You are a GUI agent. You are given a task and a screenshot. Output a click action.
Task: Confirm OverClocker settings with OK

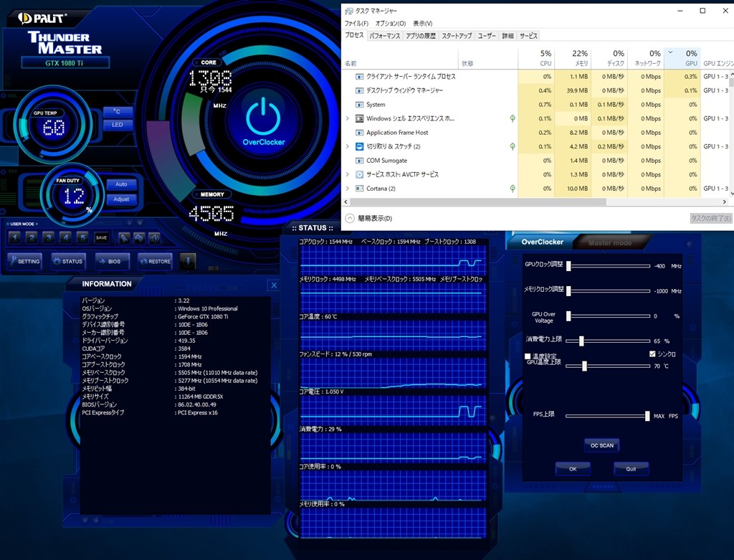click(573, 469)
